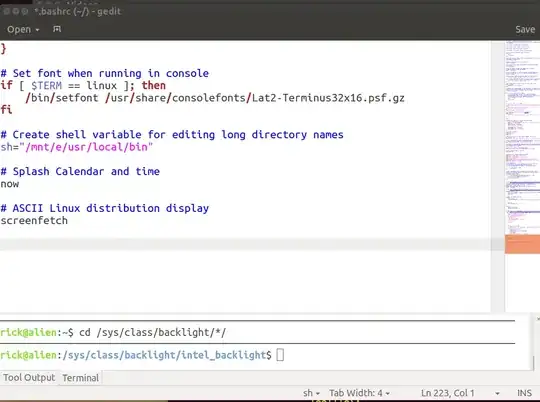Click comment '# Set font when running in console'
Image resolution: width=540 pixels, height=402 pixels.
[x=105, y=73]
